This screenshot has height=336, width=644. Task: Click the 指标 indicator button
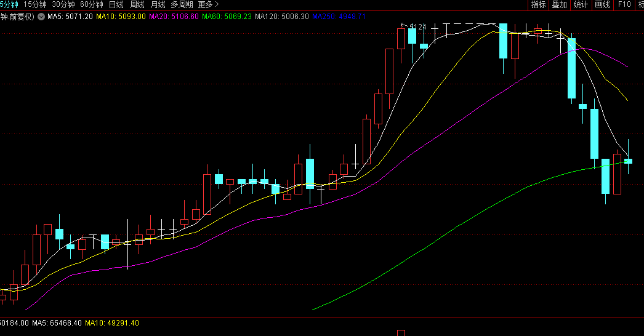pyautogui.click(x=538, y=4)
